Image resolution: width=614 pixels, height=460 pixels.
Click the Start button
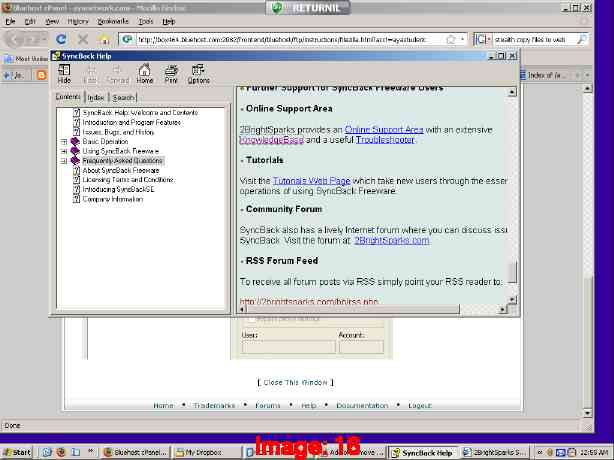tap(17, 453)
